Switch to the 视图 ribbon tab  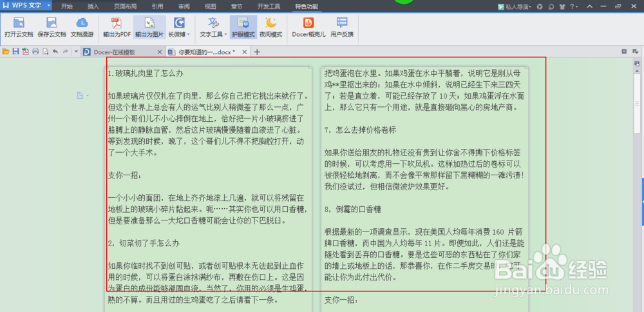tap(211, 6)
